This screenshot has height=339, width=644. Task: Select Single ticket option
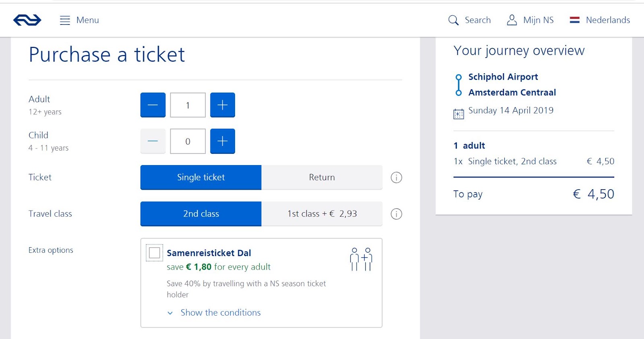(201, 177)
